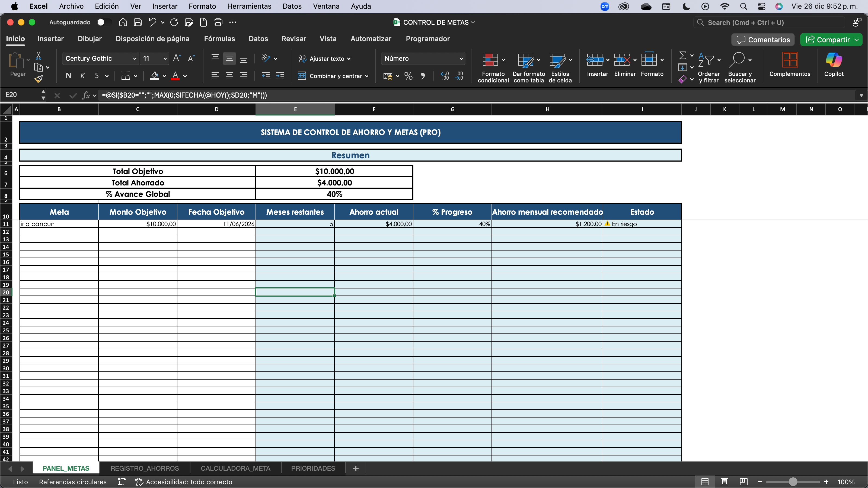Toggle the Autoguardado switch
Screen dimensions: 868x488
[103, 22]
